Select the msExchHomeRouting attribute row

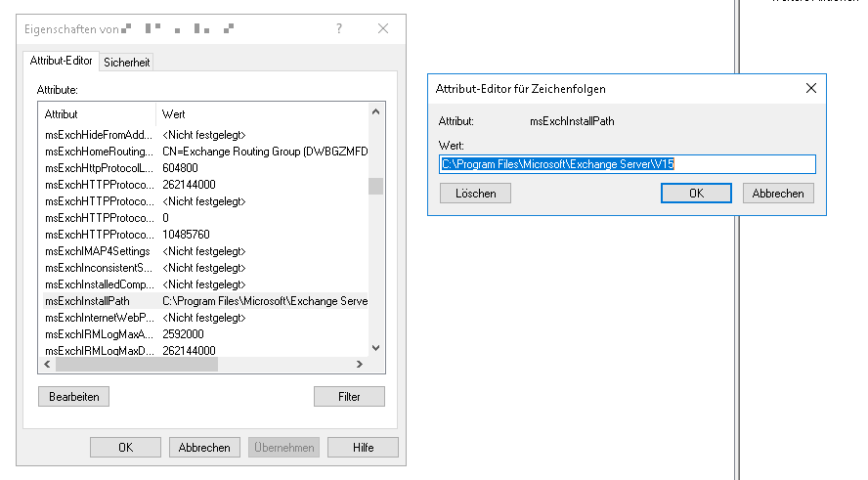click(x=100, y=152)
